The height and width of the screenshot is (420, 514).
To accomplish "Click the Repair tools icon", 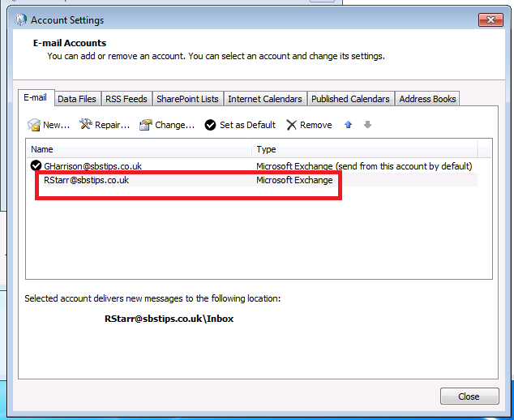I will point(86,125).
